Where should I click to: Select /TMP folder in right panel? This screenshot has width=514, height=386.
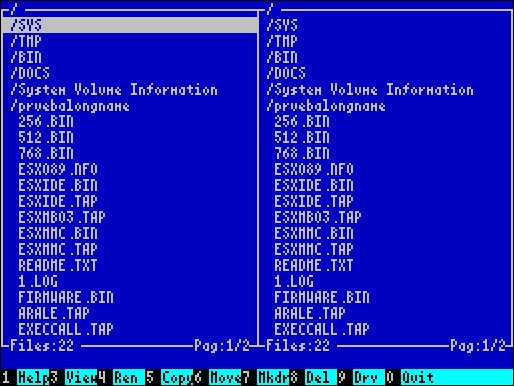point(282,41)
